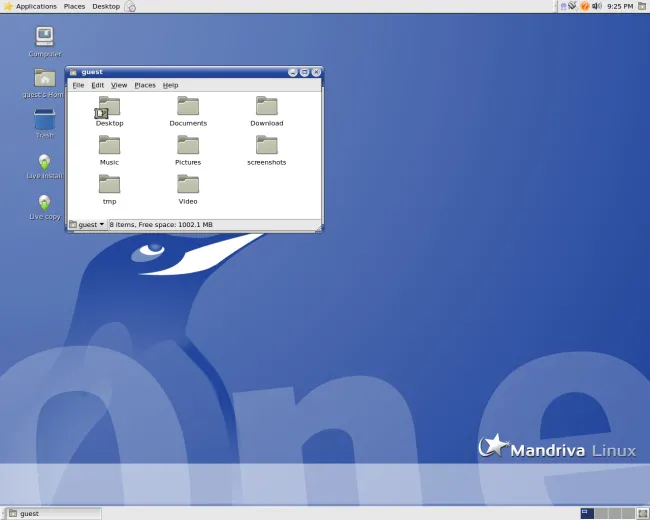Screen dimensions: 650x520
Task: Click the folder icon in guest window title bar
Action: pos(73,72)
